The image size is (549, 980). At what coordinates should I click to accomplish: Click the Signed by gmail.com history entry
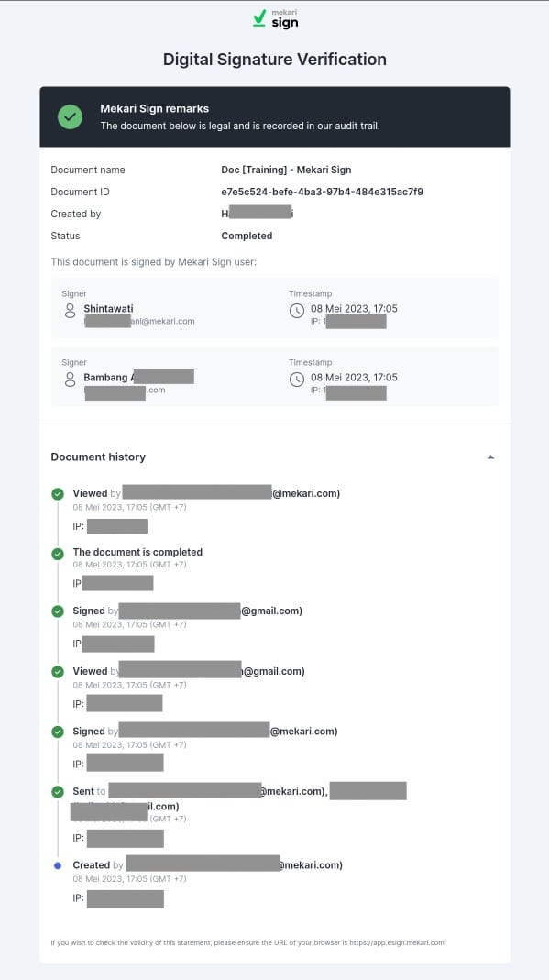[x=187, y=611]
